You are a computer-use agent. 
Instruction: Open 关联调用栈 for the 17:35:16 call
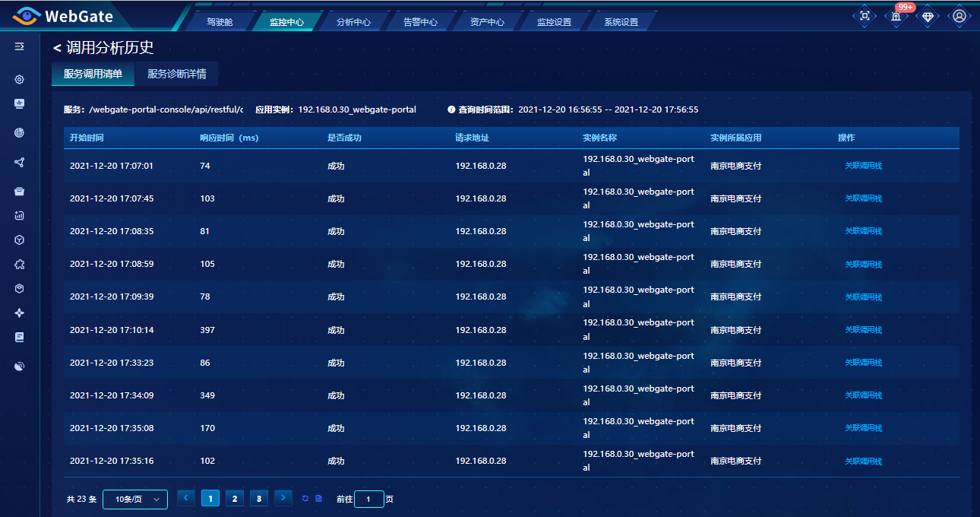(864, 461)
